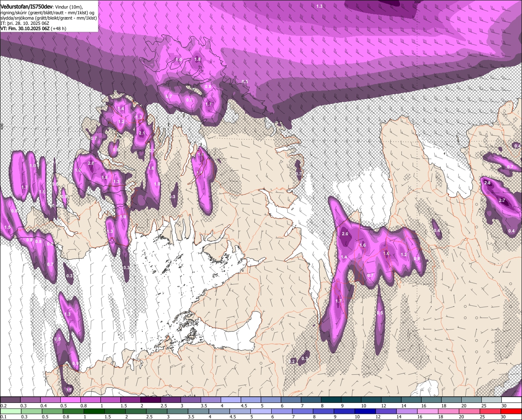Click the '30' label under the white swatch
Image resolution: width=522 pixels, height=420 pixels.
click(x=504, y=406)
